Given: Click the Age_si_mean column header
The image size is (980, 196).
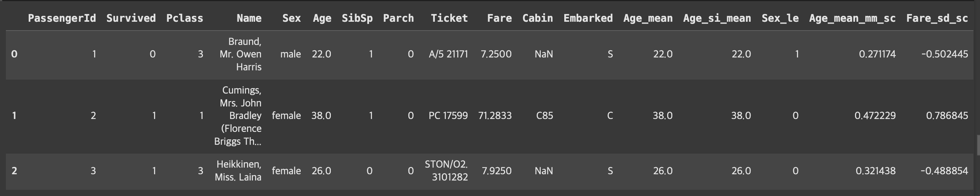Looking at the screenshot, I should (x=717, y=18).
